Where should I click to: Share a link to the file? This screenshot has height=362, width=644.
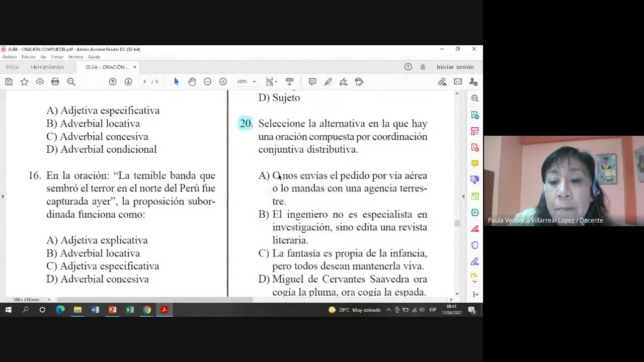click(x=442, y=81)
